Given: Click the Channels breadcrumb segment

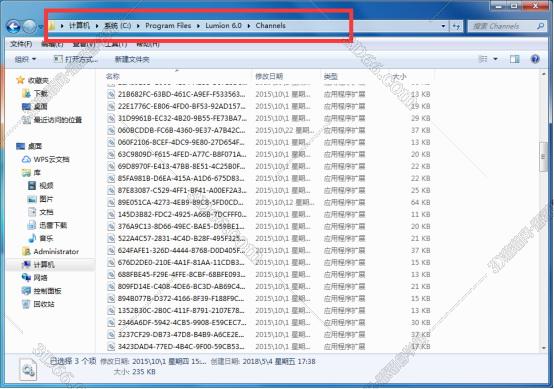Looking at the screenshot, I should click(271, 26).
